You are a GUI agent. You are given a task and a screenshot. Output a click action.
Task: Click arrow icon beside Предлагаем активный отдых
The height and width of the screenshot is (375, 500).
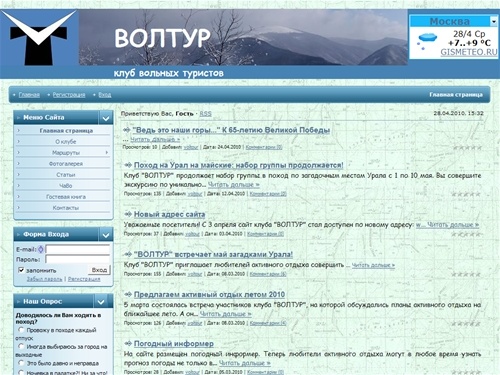pos(128,294)
